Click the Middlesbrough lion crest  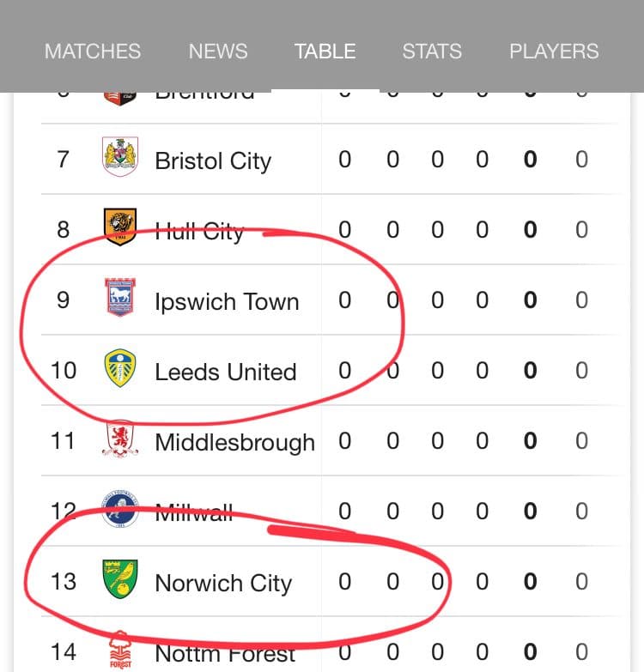[x=120, y=439]
